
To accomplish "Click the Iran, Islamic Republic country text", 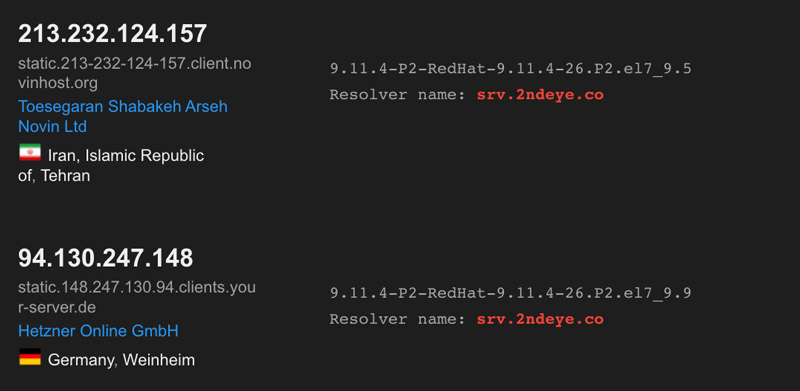I will [x=126, y=156].
